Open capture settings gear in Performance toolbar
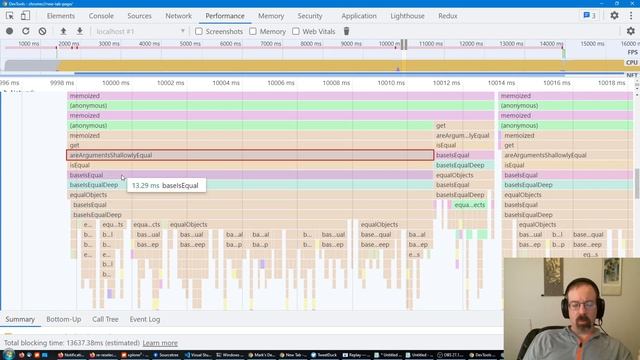This screenshot has width=640, height=360. coord(631,31)
